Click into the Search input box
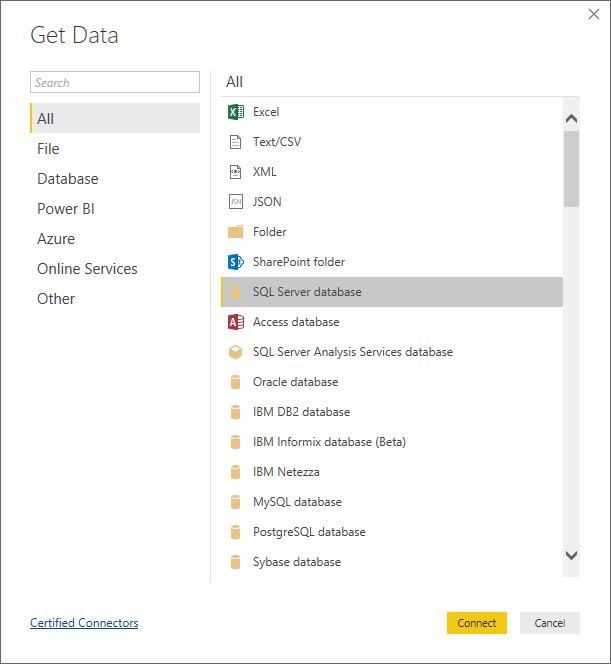 (x=115, y=83)
